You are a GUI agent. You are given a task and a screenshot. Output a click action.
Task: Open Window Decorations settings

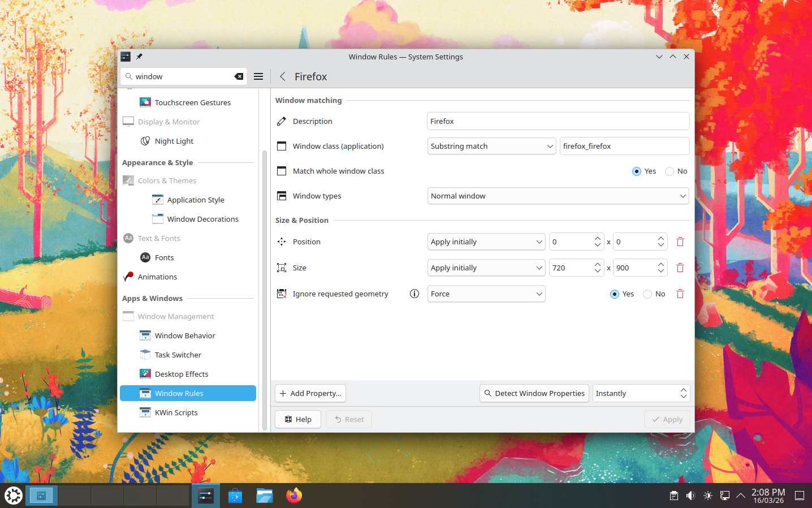pyautogui.click(x=188, y=219)
